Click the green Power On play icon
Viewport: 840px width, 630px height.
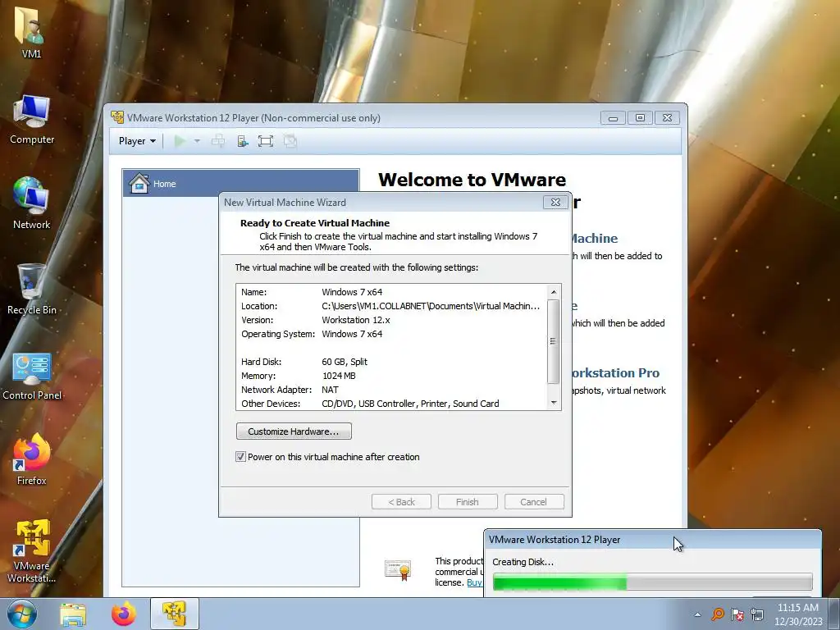tap(180, 141)
